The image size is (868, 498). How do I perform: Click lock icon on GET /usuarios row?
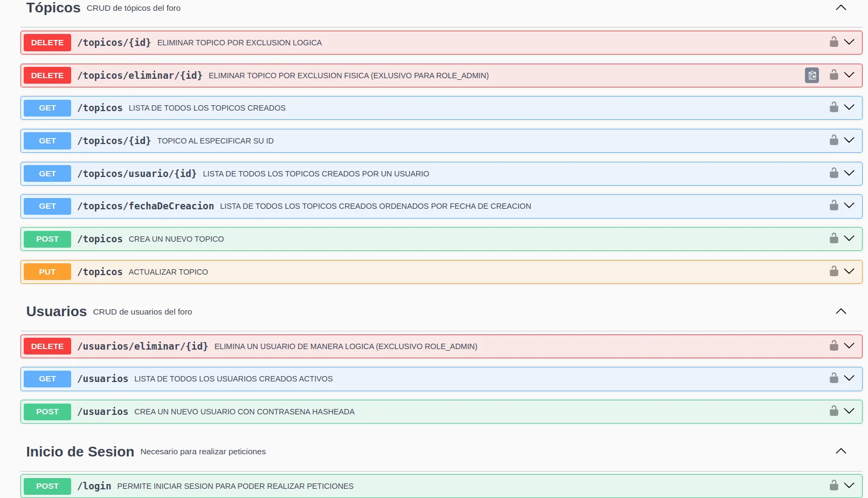(833, 378)
